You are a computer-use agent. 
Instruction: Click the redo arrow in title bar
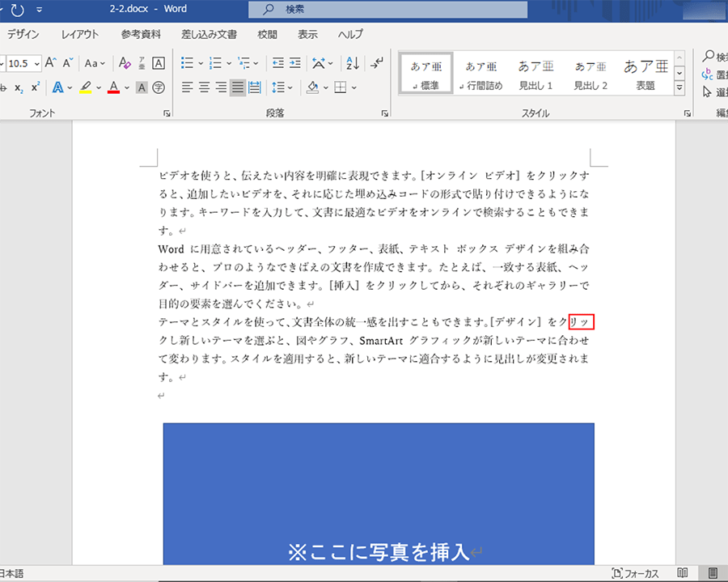[17, 10]
